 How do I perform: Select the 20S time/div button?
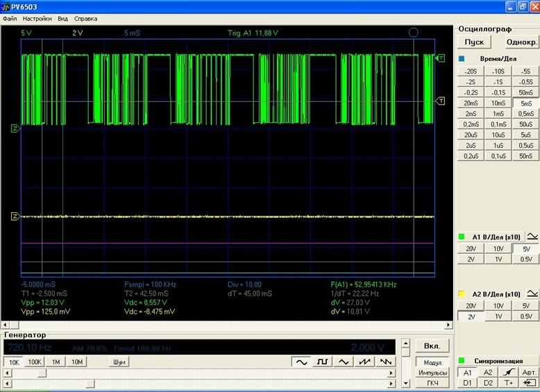(471, 71)
